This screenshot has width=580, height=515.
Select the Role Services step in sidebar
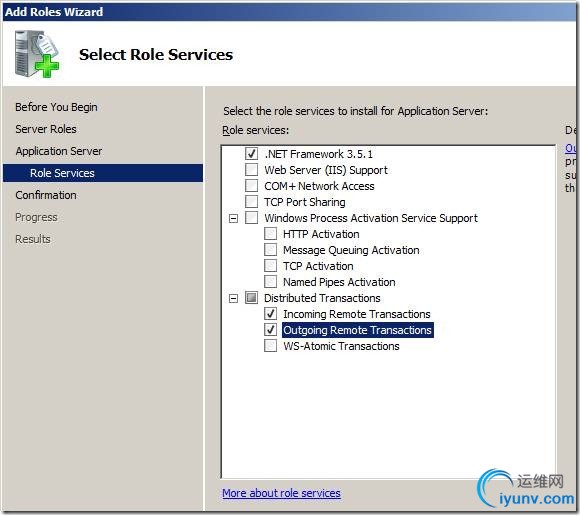pos(103,173)
